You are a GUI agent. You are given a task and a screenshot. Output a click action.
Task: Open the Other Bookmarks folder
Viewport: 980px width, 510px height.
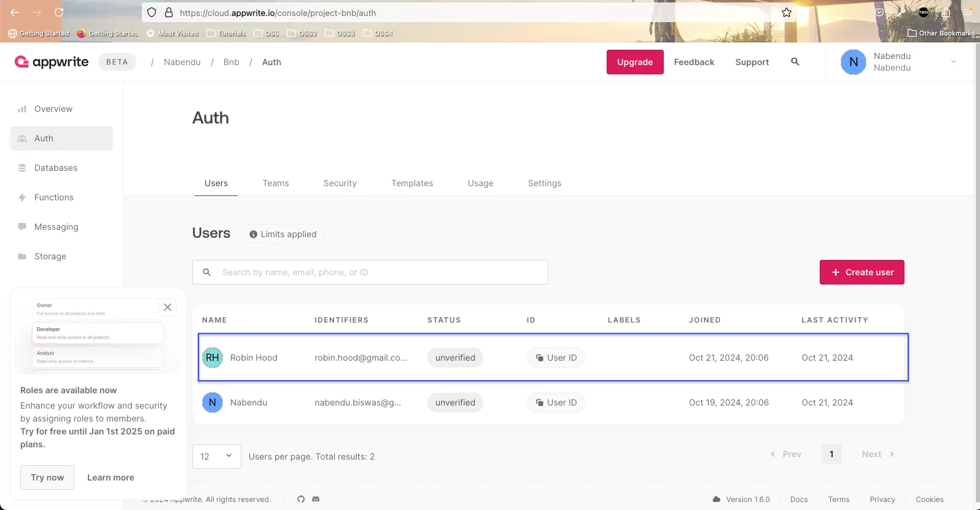pyautogui.click(x=941, y=33)
